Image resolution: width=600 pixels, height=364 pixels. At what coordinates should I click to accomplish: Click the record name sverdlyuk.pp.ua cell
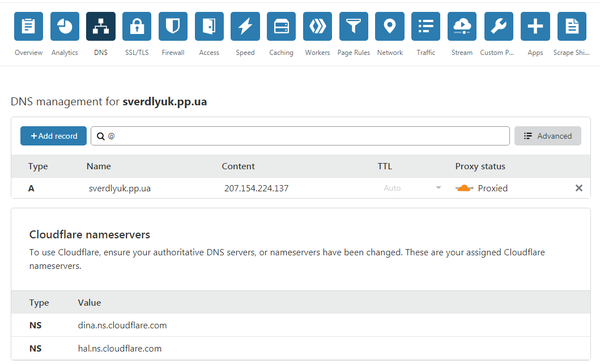click(120, 188)
